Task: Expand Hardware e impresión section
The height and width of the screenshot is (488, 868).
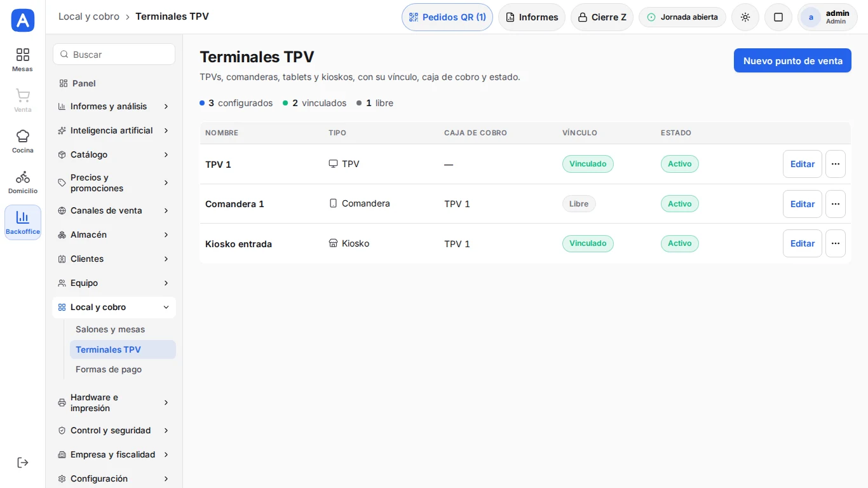Action: [114, 403]
